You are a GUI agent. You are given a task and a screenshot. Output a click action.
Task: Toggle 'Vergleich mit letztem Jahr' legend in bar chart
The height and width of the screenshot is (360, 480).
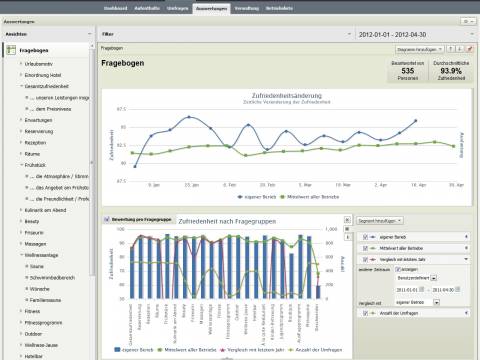click(252, 350)
